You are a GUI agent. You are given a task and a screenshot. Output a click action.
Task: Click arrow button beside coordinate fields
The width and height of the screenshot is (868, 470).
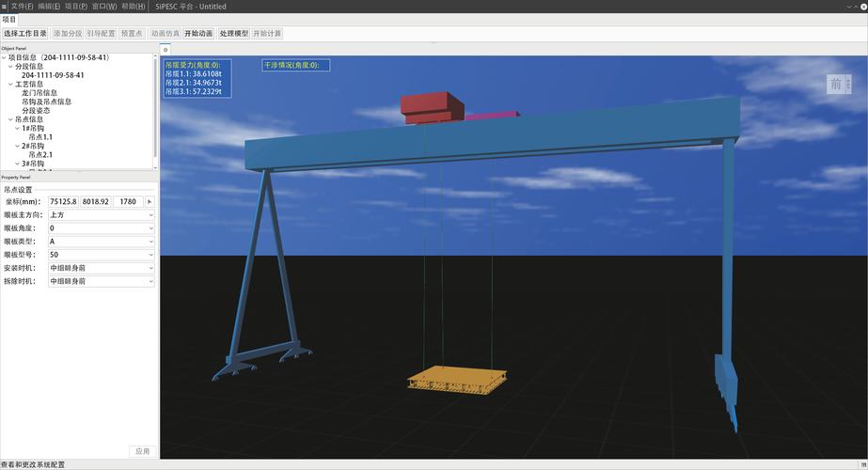[x=150, y=201]
